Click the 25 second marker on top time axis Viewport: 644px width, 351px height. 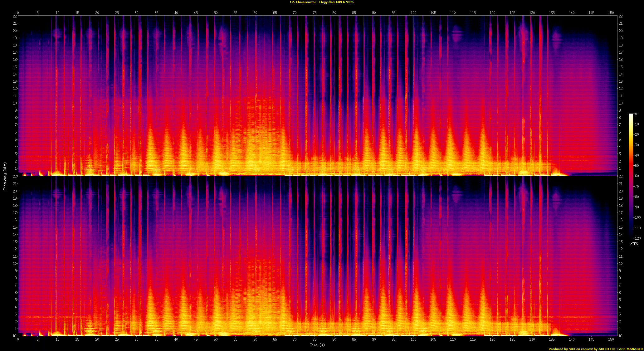[x=117, y=13]
